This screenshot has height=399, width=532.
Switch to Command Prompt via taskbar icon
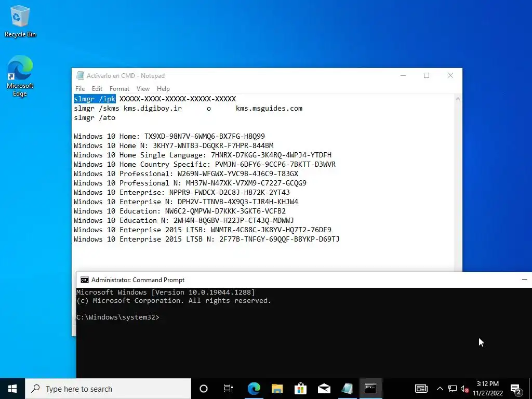(x=370, y=389)
